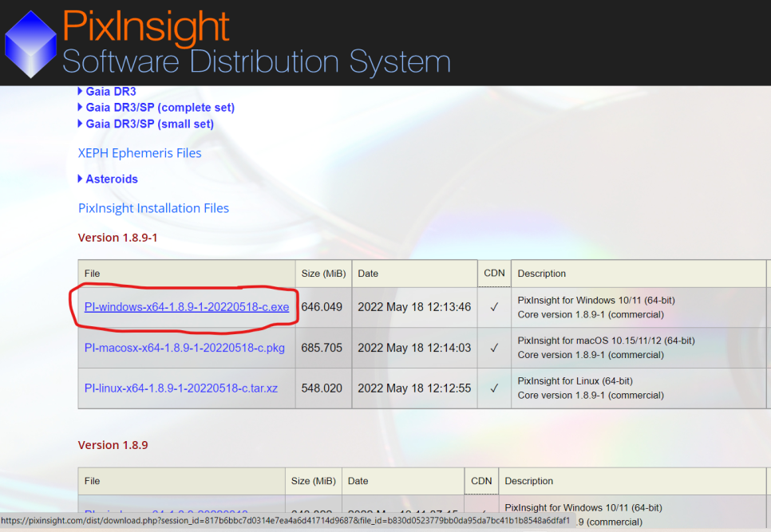Click the CDN header in Version 1.8.9 table

[481, 480]
